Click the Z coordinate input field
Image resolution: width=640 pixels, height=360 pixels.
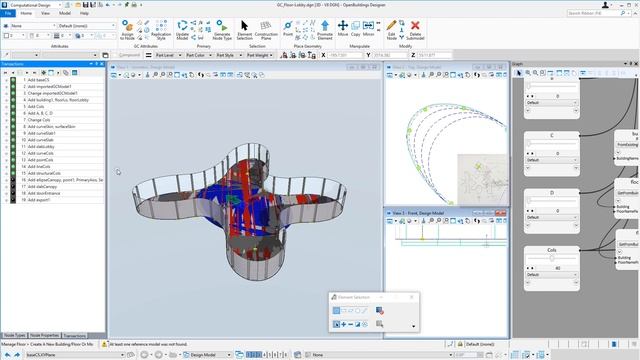[434, 55]
